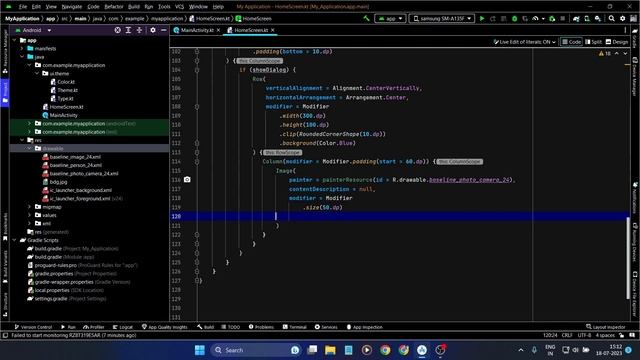
Task: Open IDE settings gear in top toolbar
Action: pyautogui.click(x=622, y=18)
